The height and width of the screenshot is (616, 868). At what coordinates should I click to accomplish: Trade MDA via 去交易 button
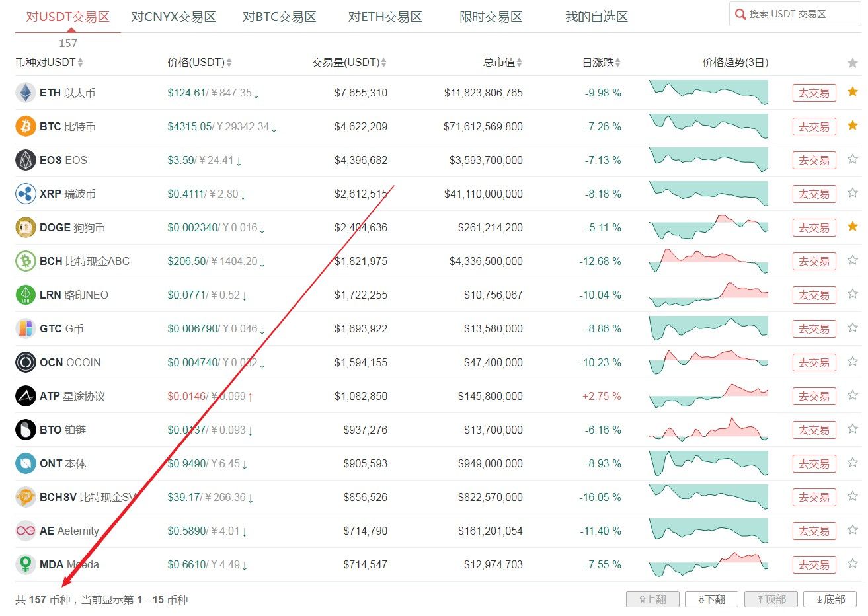click(x=814, y=565)
